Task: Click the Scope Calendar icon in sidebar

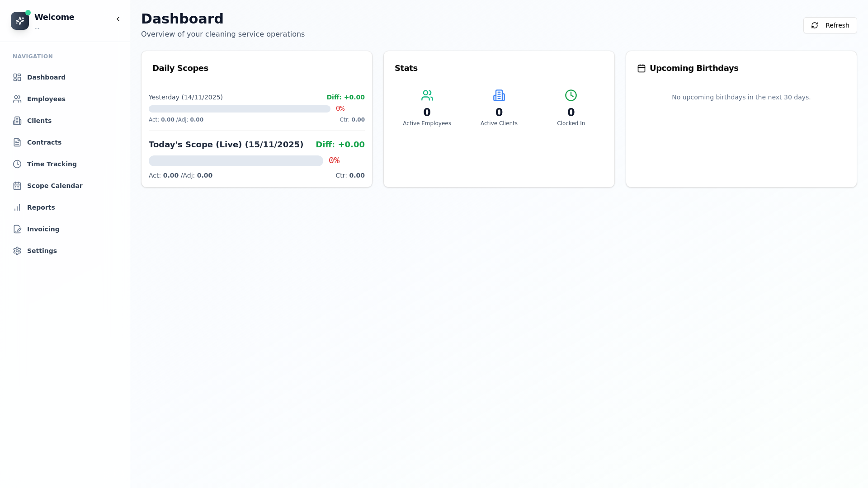Action: [17, 186]
